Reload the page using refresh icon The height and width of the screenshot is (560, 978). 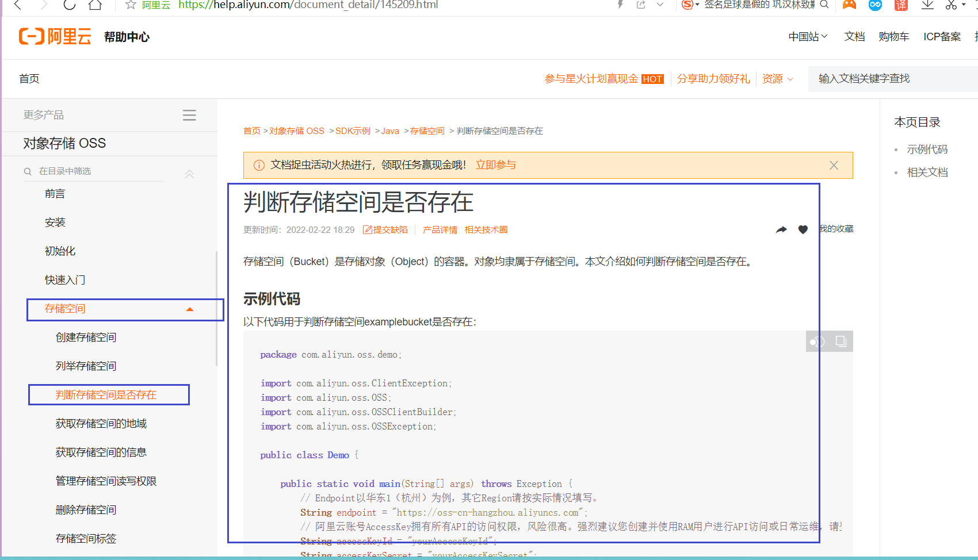70,5
